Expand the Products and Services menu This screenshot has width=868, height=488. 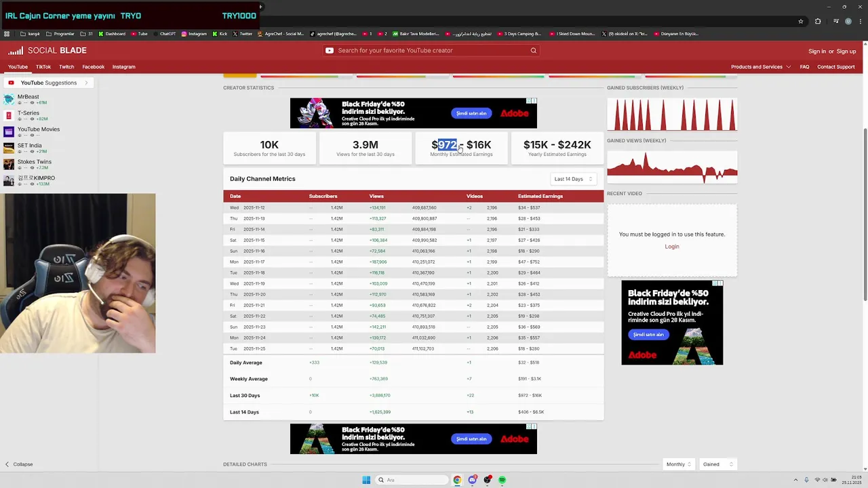click(x=761, y=67)
